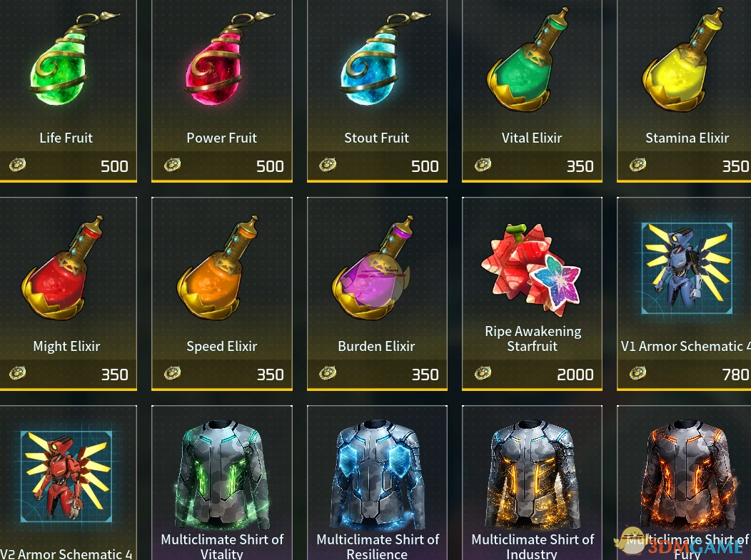This screenshot has width=751, height=560.
Task: Click the 2000 price of Ripe Awakening Starfruit
Action: click(x=575, y=375)
